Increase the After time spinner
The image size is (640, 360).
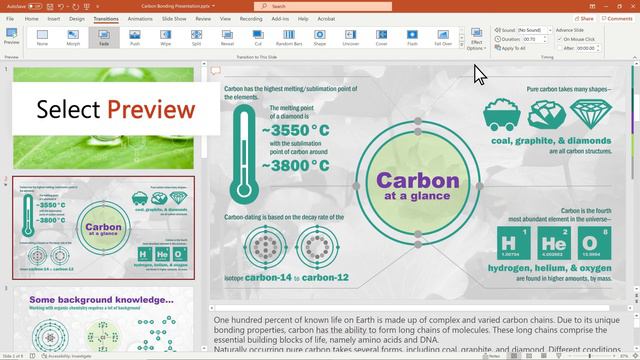click(598, 47)
